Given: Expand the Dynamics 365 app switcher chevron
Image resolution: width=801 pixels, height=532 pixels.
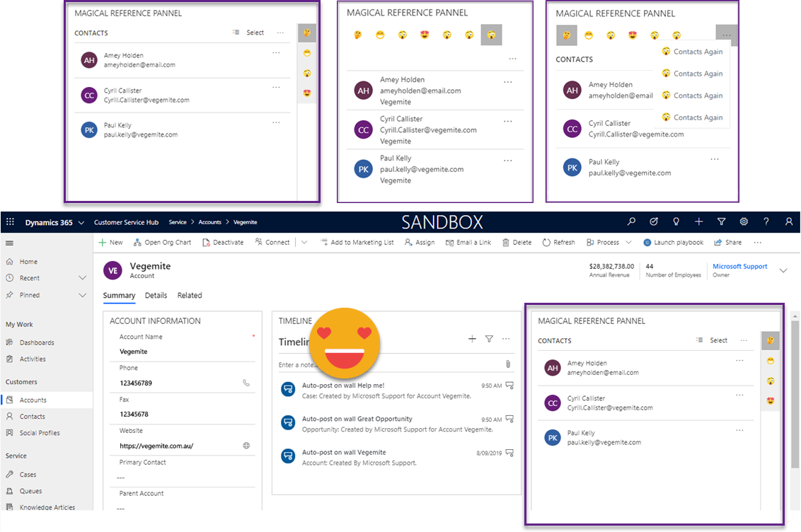Looking at the screenshot, I should [81, 223].
